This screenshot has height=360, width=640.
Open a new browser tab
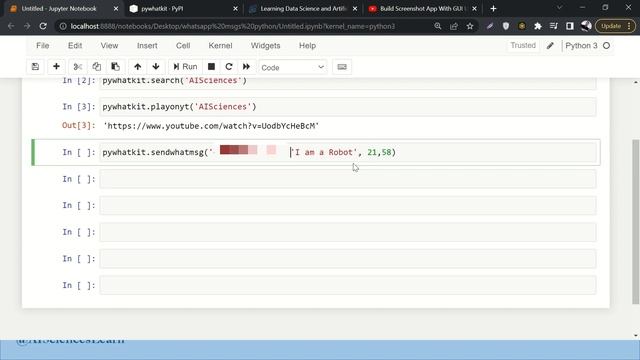493,9
